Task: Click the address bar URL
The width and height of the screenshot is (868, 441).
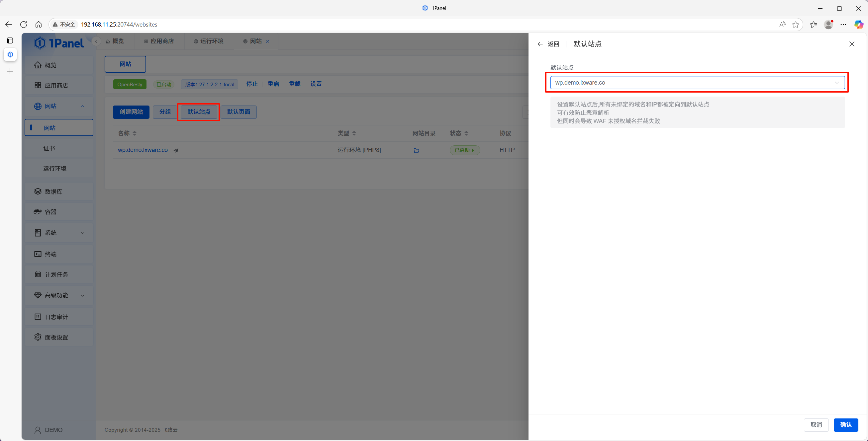Action: pyautogui.click(x=119, y=25)
